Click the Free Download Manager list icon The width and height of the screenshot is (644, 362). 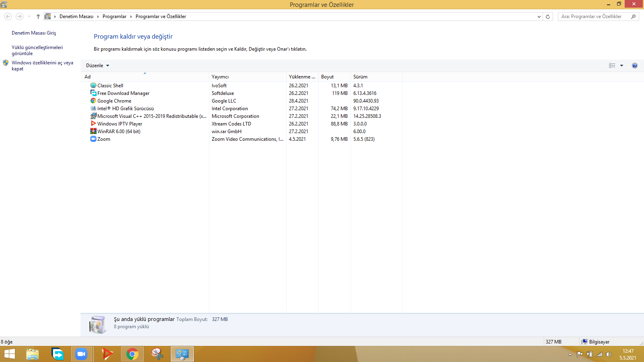point(93,93)
